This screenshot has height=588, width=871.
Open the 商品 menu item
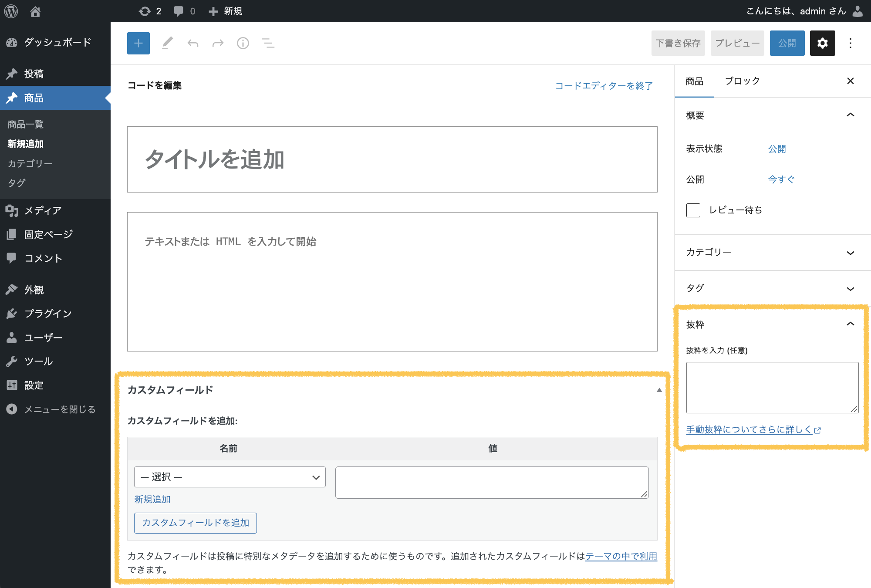55,98
